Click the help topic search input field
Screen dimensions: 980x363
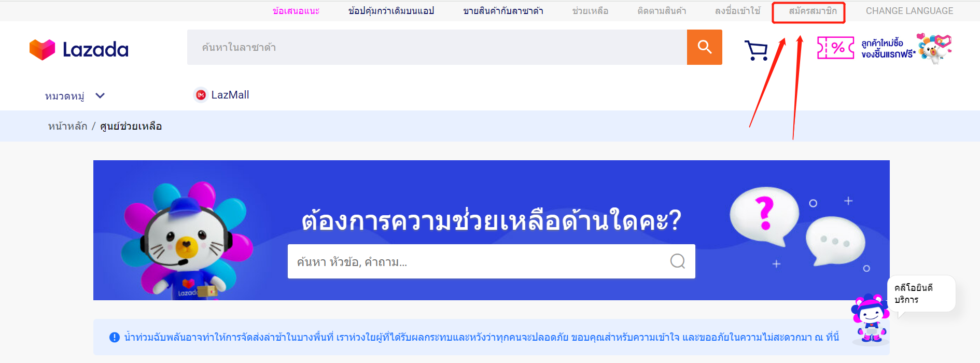[x=477, y=262]
